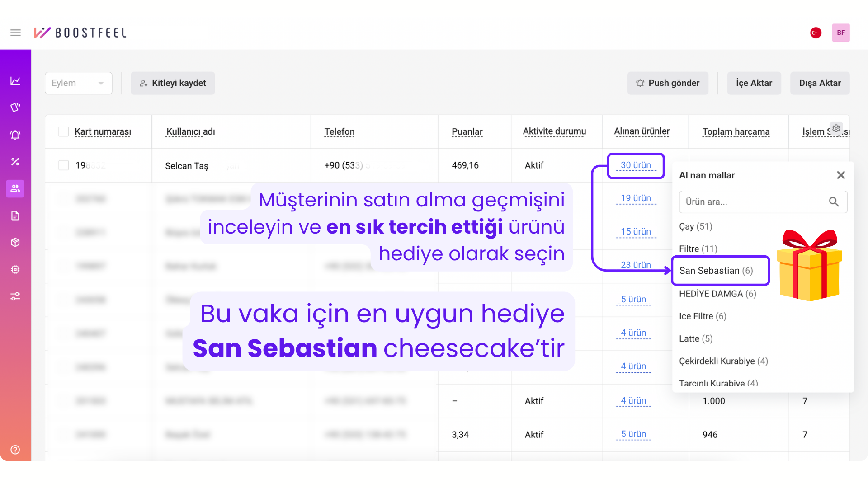The height and width of the screenshot is (488, 868).
Task: Open notifications via the bell icon
Action: click(x=15, y=135)
